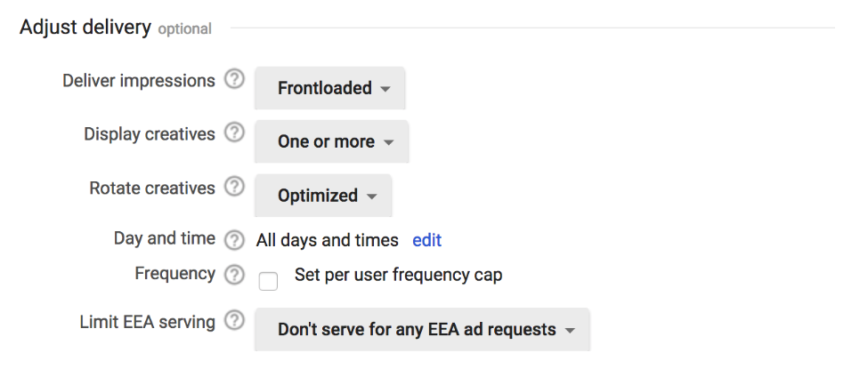Click the 'Frequency' field label
868x377 pixels.
pyautogui.click(x=174, y=274)
